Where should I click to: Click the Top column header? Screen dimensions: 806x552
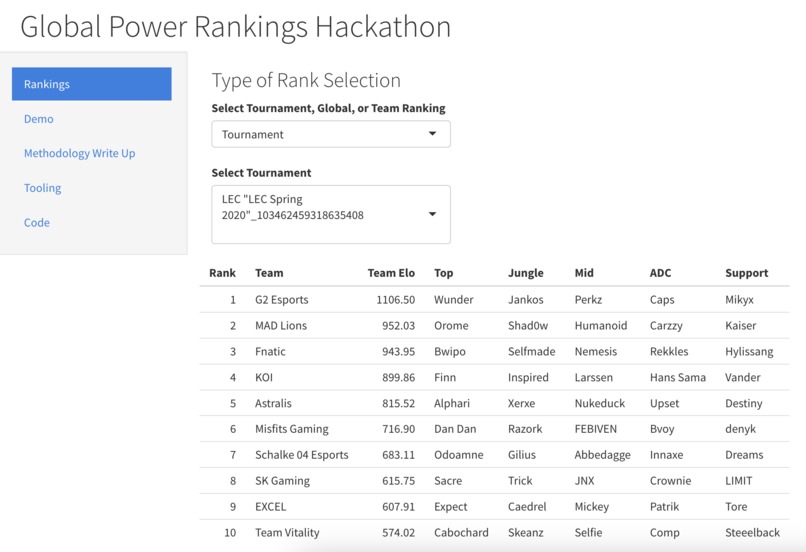444,273
